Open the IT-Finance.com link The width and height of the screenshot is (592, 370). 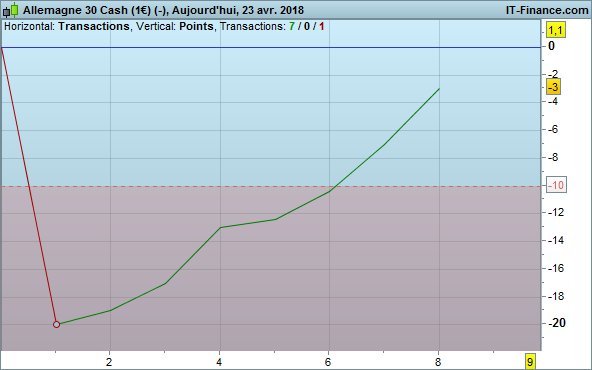click(x=547, y=10)
